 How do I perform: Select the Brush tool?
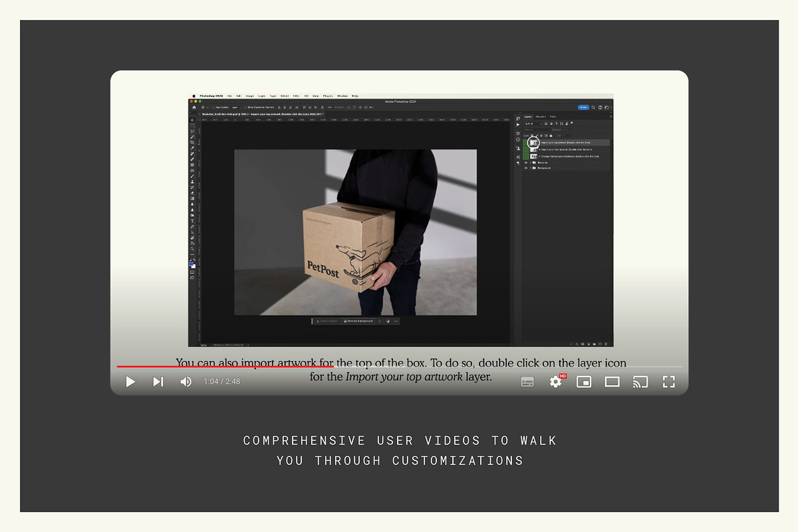(x=192, y=176)
